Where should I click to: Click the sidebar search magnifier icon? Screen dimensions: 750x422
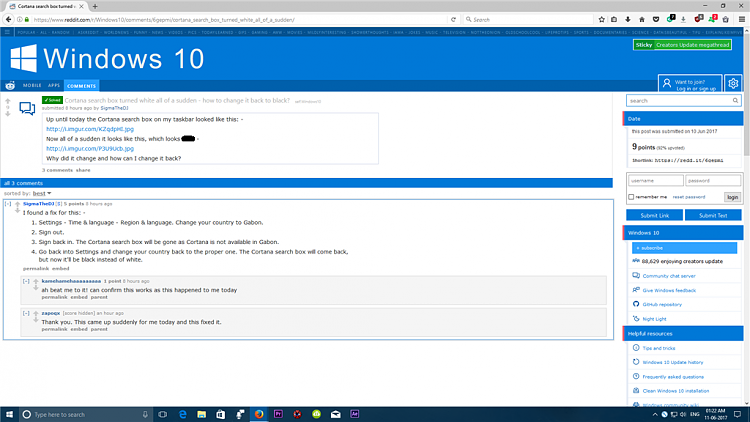click(735, 101)
